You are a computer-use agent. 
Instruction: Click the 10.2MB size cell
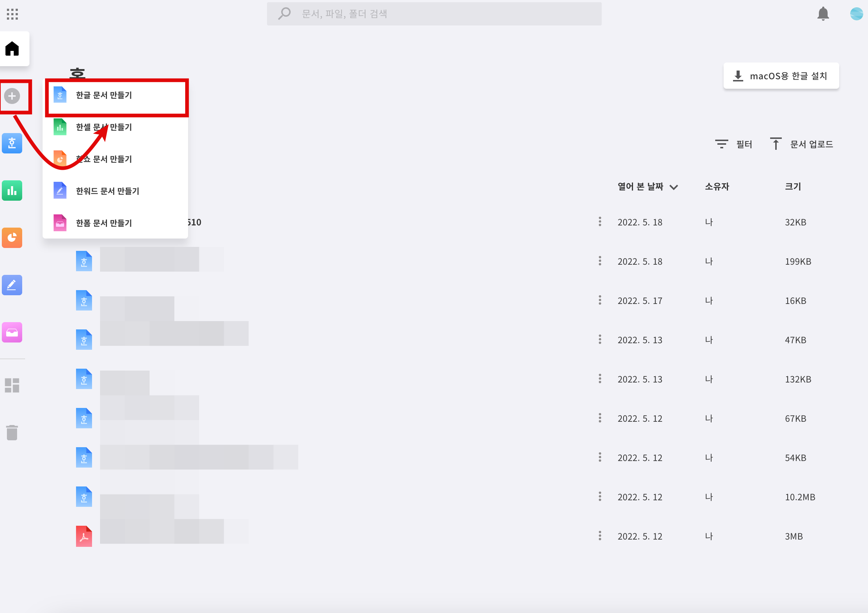pos(800,497)
